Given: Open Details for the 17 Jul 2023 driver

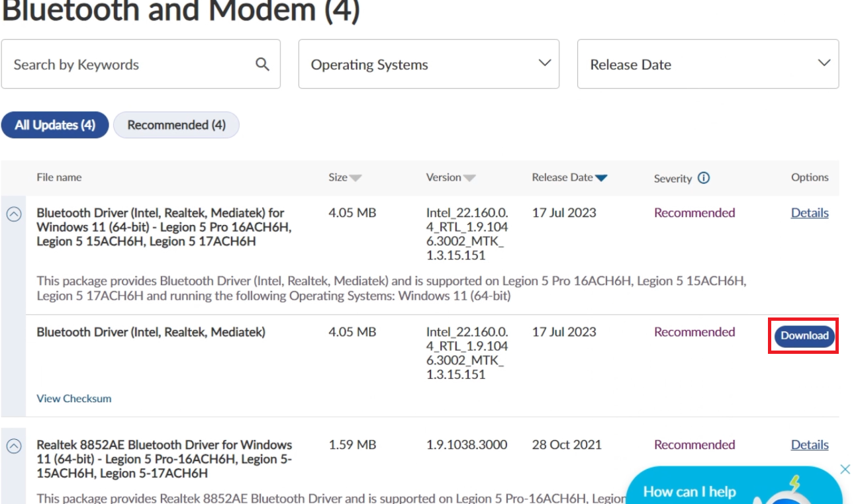Looking at the screenshot, I should click(810, 213).
